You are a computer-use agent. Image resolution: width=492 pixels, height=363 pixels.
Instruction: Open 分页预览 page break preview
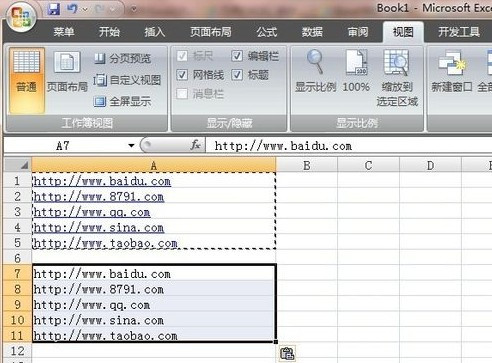tap(122, 59)
